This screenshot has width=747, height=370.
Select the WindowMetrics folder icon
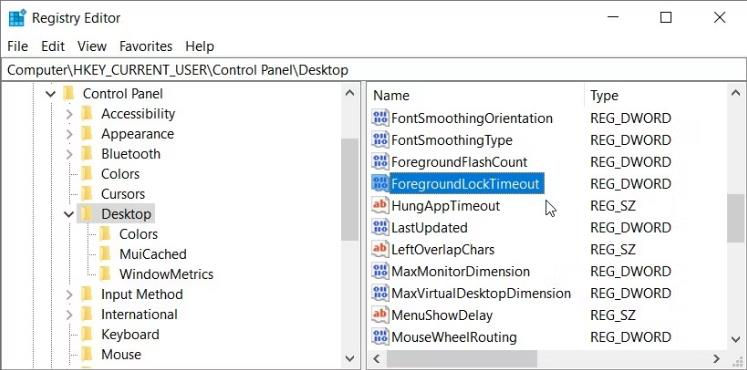click(x=105, y=274)
